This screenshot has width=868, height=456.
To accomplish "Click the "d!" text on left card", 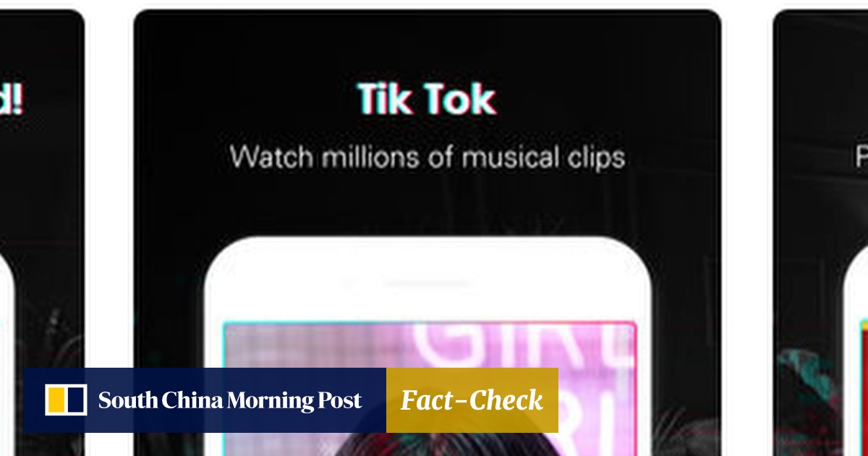I will tap(10, 100).
